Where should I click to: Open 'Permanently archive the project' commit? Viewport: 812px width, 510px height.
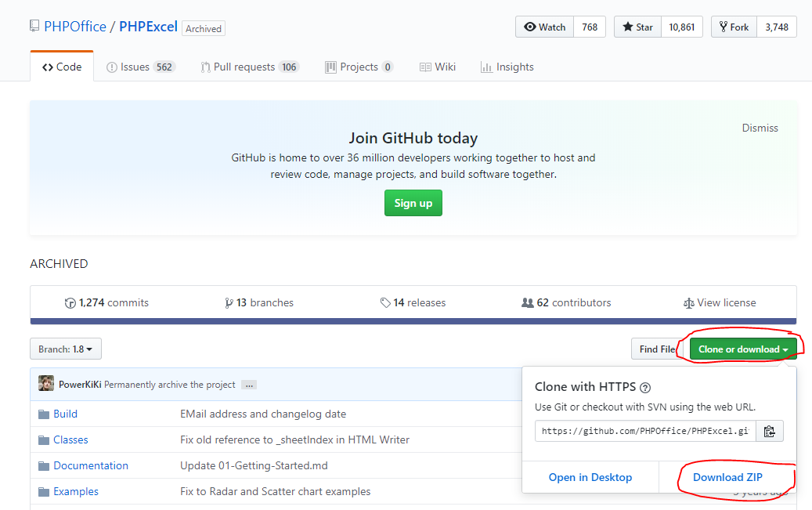click(170, 385)
